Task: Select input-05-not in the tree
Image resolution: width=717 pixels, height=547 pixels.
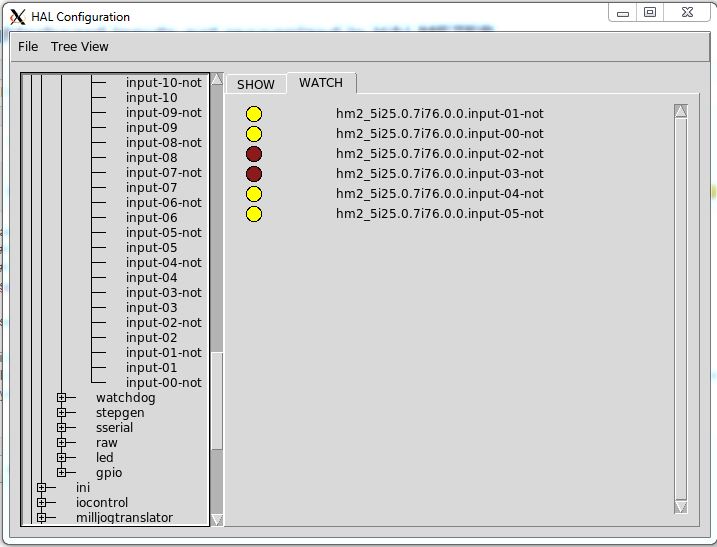Action: (164, 233)
